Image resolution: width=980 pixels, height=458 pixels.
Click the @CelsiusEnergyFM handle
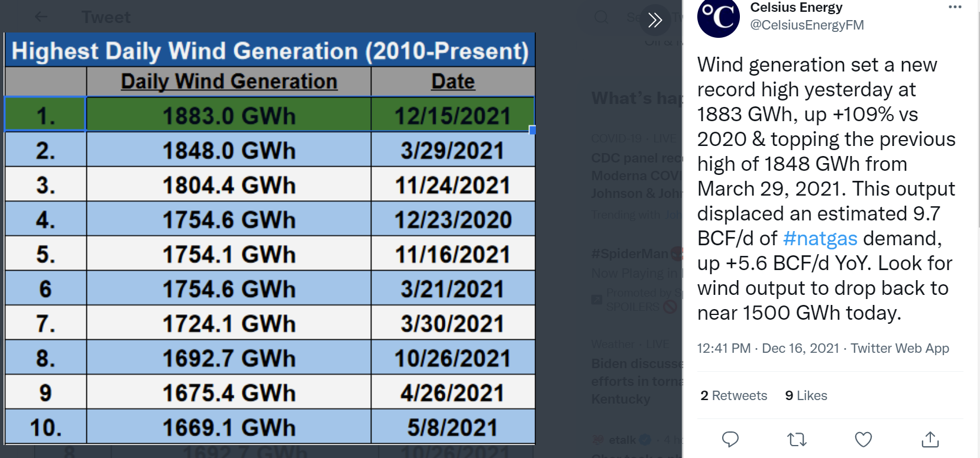807,25
